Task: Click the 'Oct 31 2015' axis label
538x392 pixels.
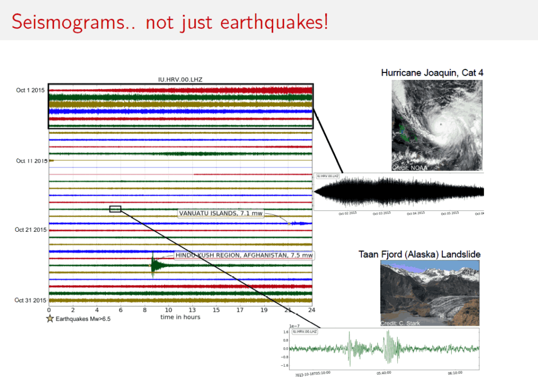Action: pos(30,301)
